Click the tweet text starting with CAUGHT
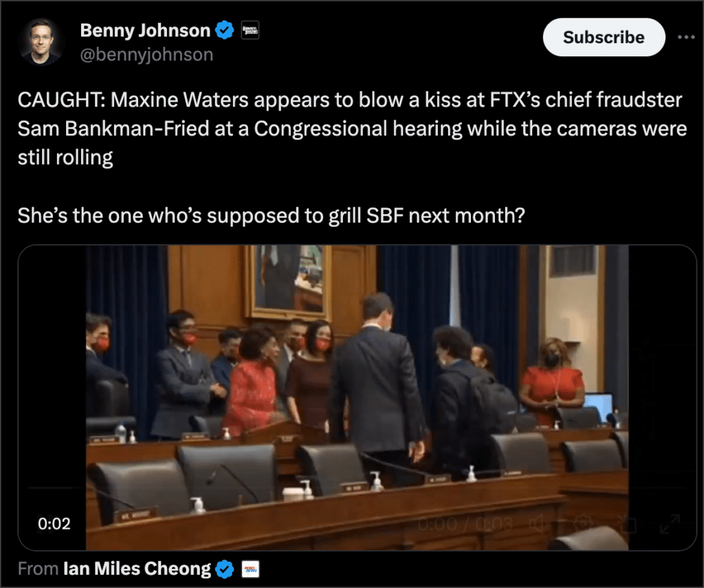 (353, 128)
